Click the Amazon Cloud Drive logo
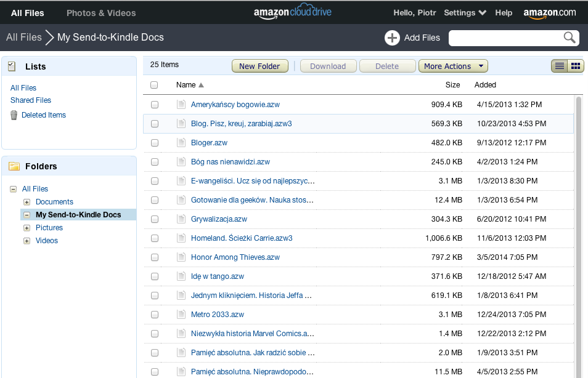Screen dimensions: 588x378 pyautogui.click(x=293, y=12)
